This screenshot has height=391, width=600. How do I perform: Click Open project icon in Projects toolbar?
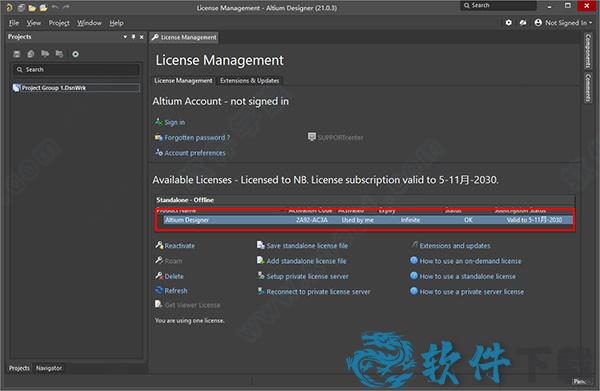click(x=45, y=54)
